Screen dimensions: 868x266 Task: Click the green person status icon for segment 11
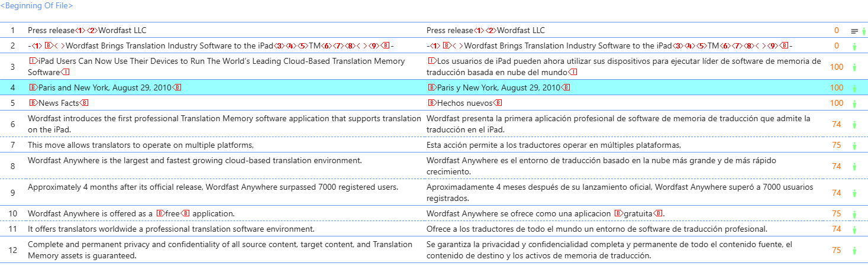(854, 229)
